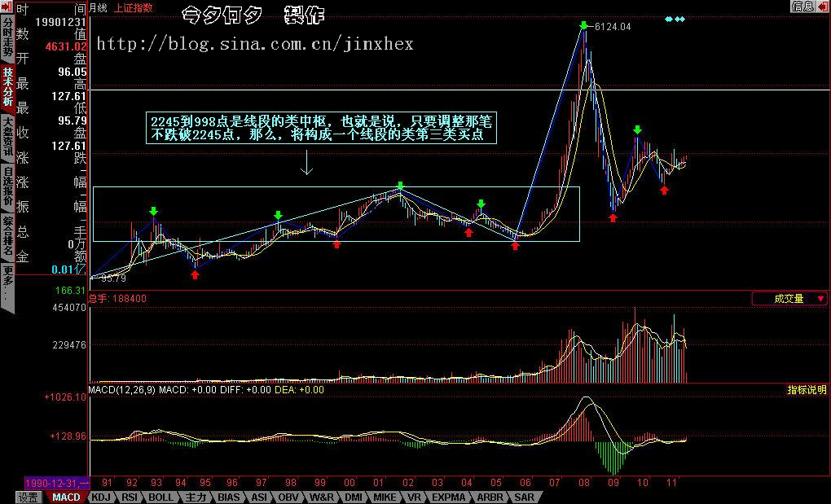Viewport: 831px width, 504px height.
Task: Click the 设置 settings button
Action: 29,497
